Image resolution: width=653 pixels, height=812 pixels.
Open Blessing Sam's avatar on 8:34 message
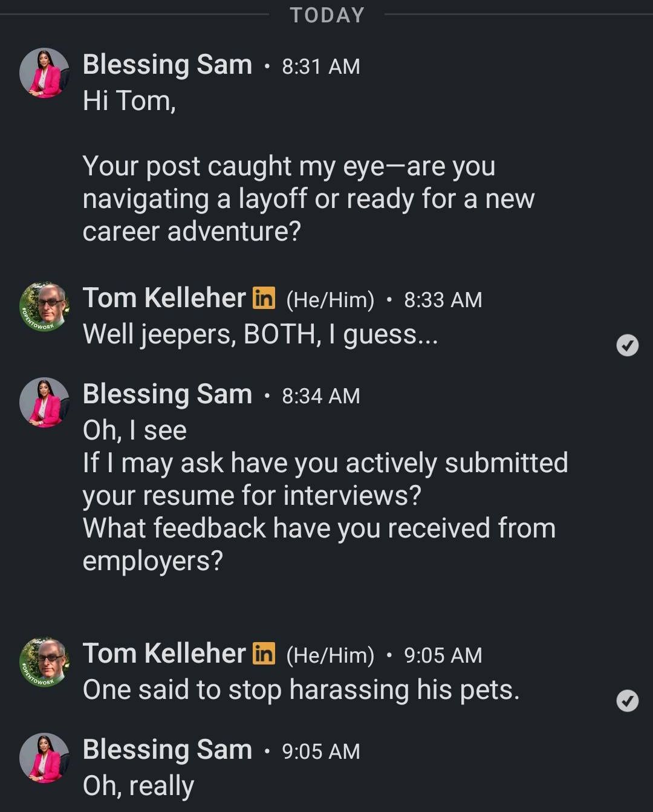coord(44,403)
